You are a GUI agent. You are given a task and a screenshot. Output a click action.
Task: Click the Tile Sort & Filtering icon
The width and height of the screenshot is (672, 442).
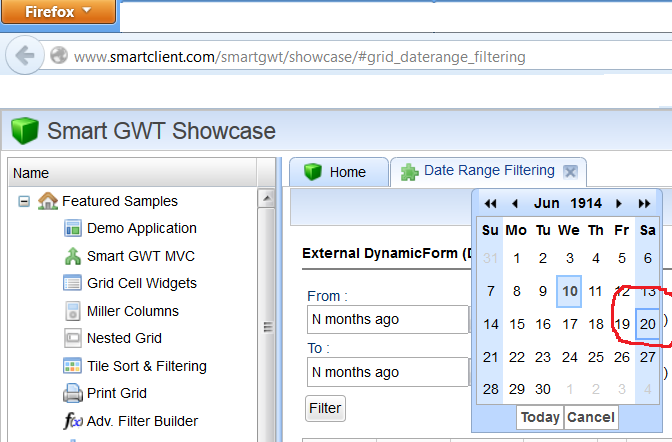[73, 366]
